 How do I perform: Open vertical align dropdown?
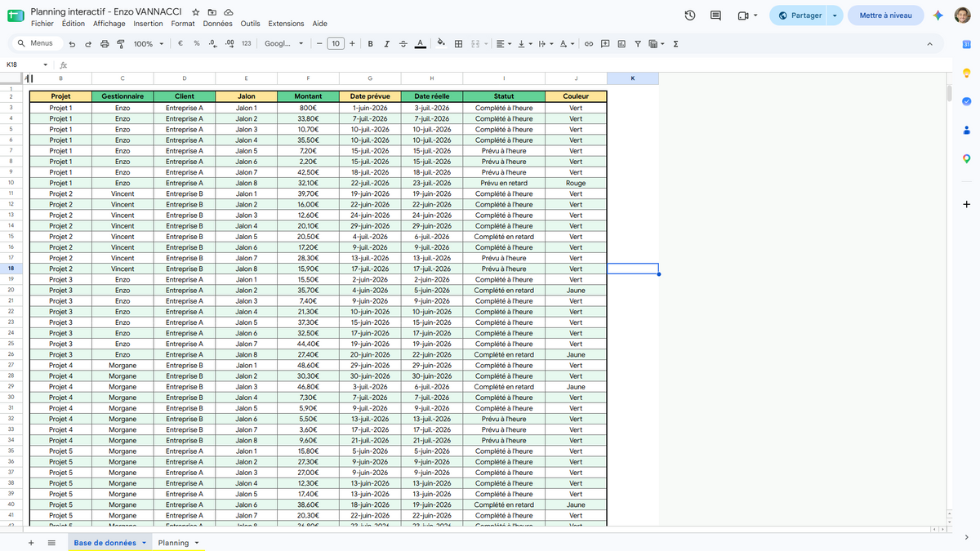524,44
